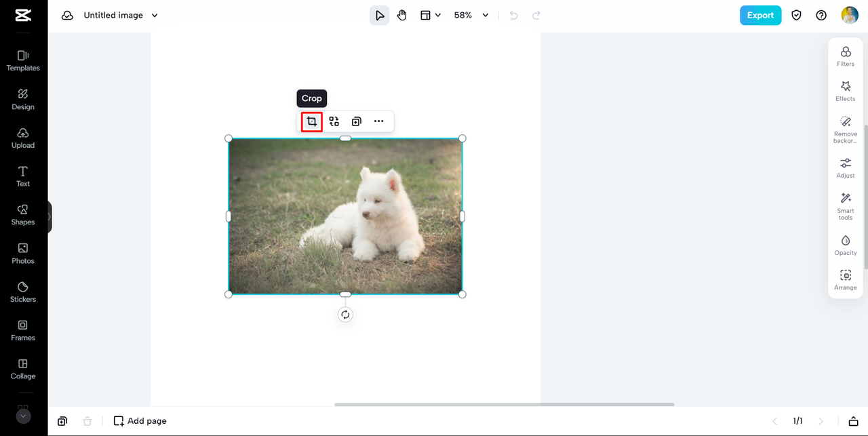Click the cloud save status icon
This screenshot has width=868, height=436.
pyautogui.click(x=67, y=15)
